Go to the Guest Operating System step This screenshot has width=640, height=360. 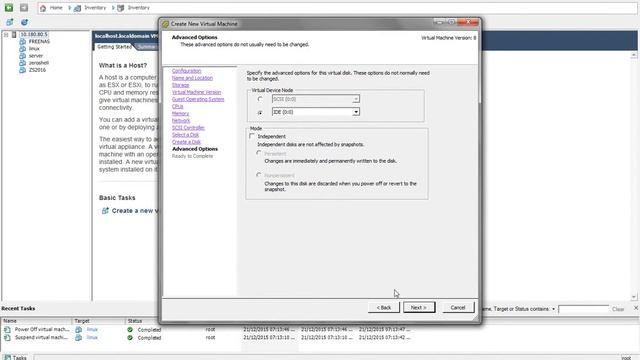click(198, 99)
